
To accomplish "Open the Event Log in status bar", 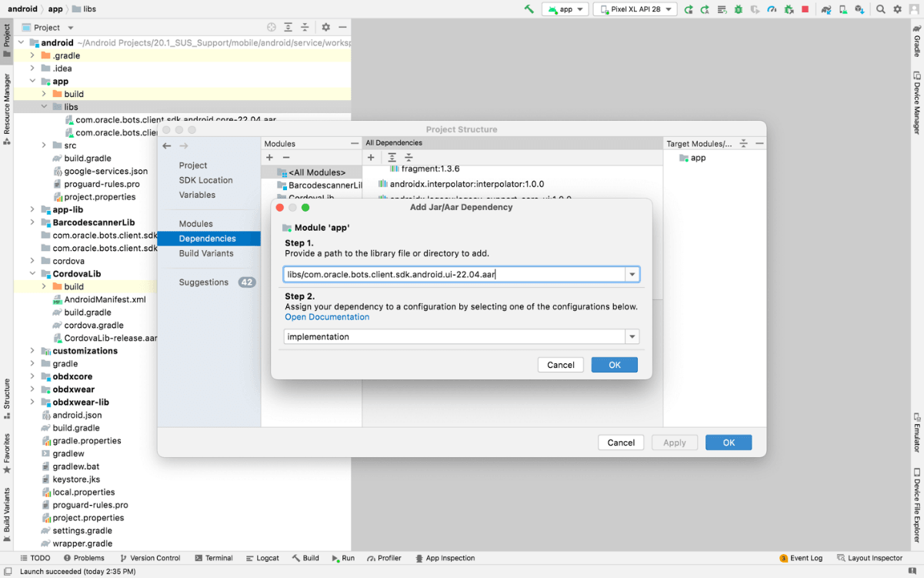I will (801, 558).
